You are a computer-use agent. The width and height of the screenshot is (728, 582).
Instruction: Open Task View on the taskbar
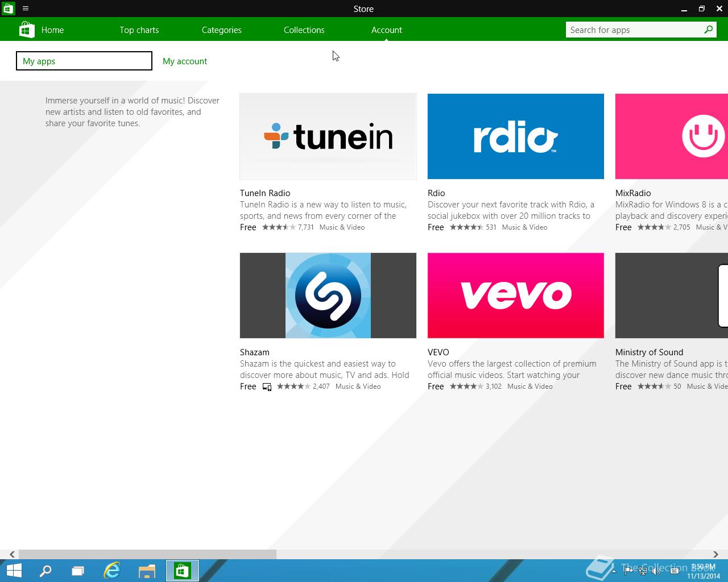click(x=78, y=571)
